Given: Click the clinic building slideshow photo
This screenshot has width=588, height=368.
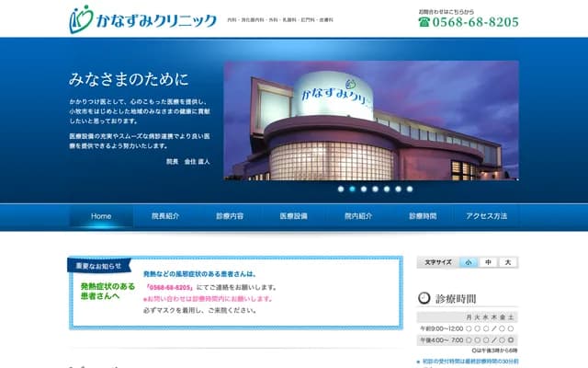Looking at the screenshot, I should click(x=371, y=121).
